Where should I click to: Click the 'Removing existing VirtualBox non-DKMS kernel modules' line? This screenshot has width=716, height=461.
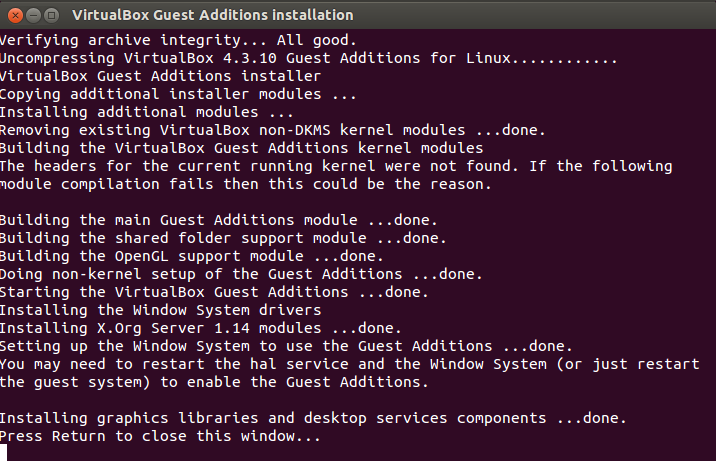(x=272, y=130)
